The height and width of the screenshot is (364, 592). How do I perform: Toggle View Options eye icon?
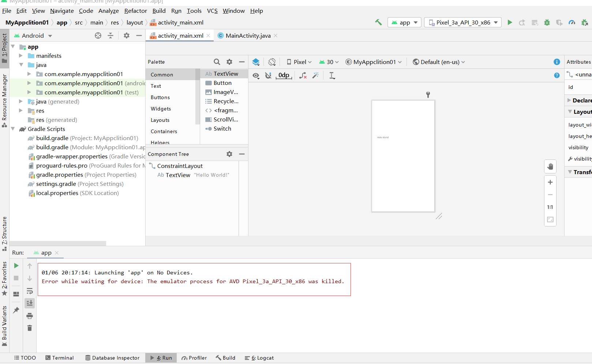tap(256, 75)
